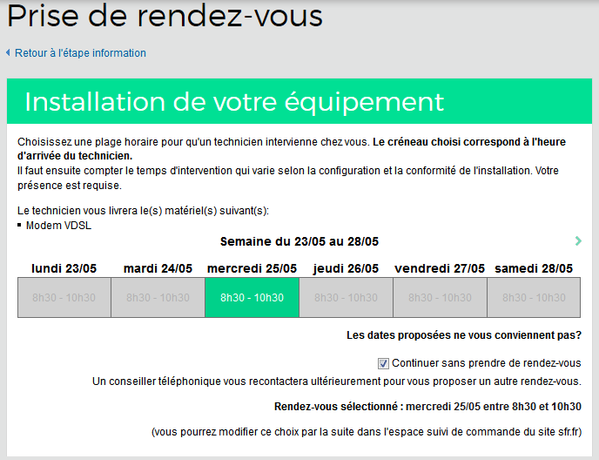Click Continuer sans prendre de rendez-vous label
Viewport: 599px width, 460px height.
click(x=486, y=363)
